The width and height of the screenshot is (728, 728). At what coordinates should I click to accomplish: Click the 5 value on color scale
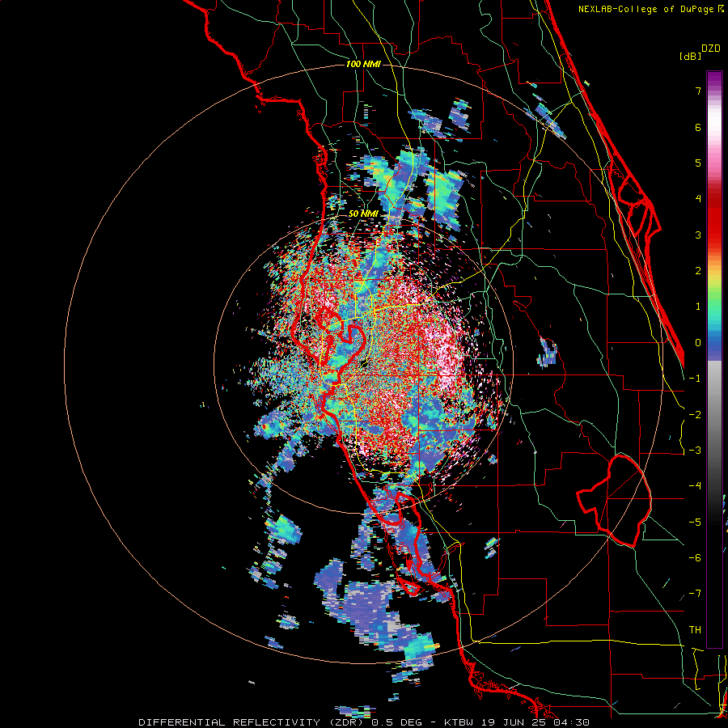click(x=698, y=163)
